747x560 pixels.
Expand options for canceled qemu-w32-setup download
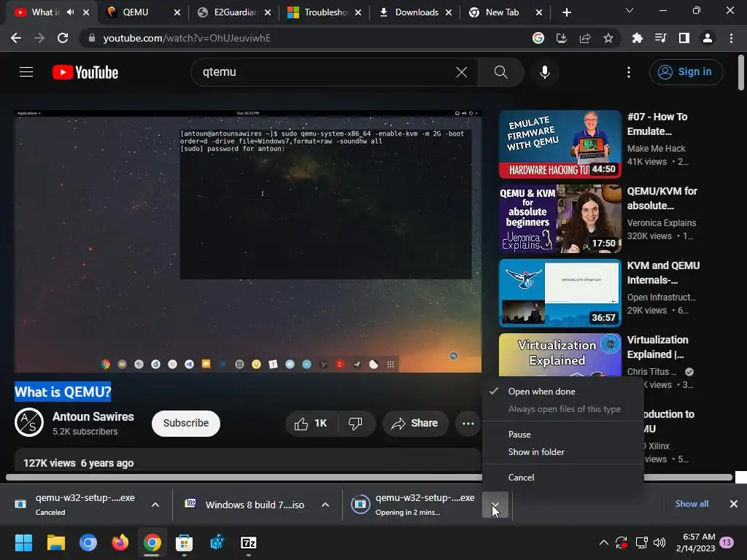point(155,505)
